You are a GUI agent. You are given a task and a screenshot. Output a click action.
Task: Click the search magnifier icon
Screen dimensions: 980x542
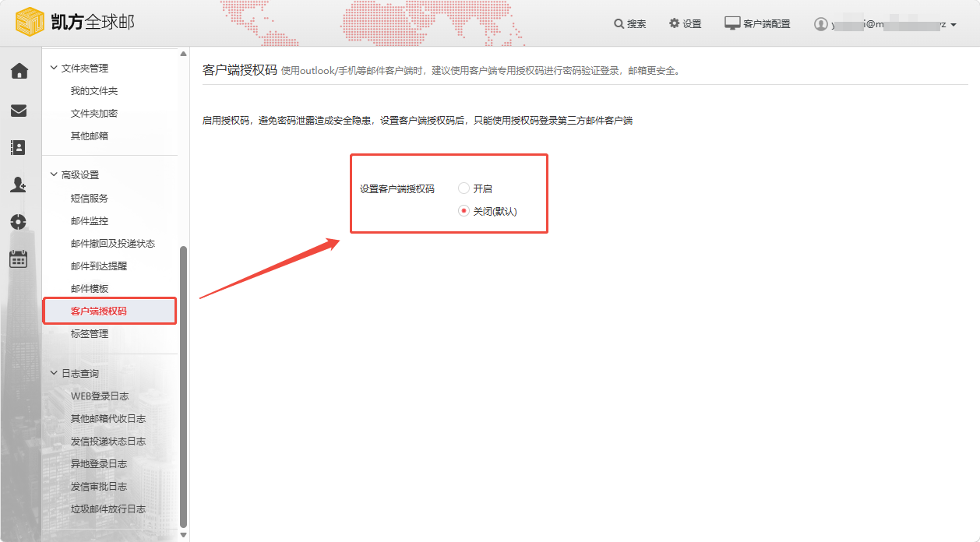pyautogui.click(x=619, y=23)
